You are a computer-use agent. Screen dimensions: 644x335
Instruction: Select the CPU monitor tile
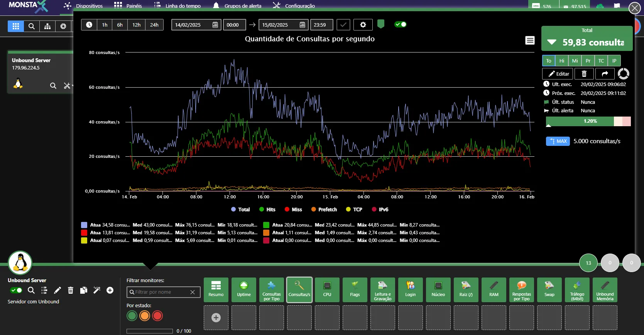(327, 290)
